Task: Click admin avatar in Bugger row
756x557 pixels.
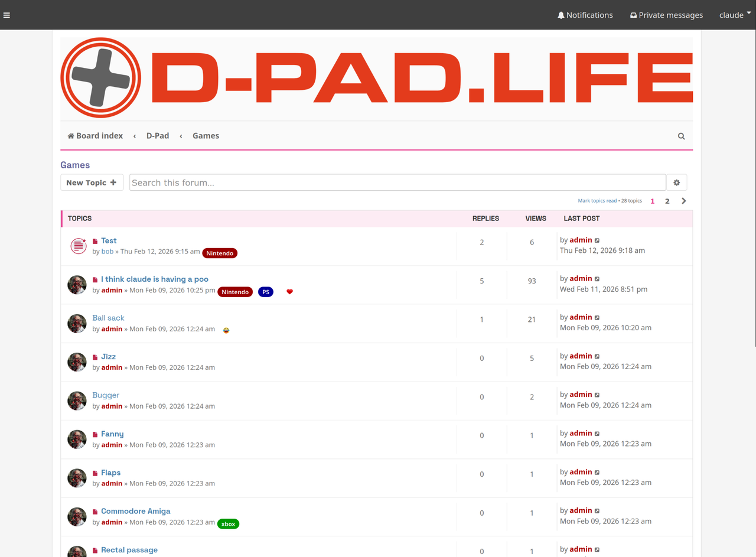Action: [77, 401]
